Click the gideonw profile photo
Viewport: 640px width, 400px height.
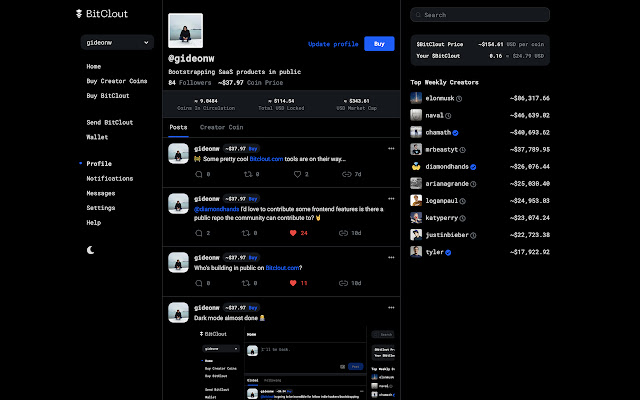[185, 31]
